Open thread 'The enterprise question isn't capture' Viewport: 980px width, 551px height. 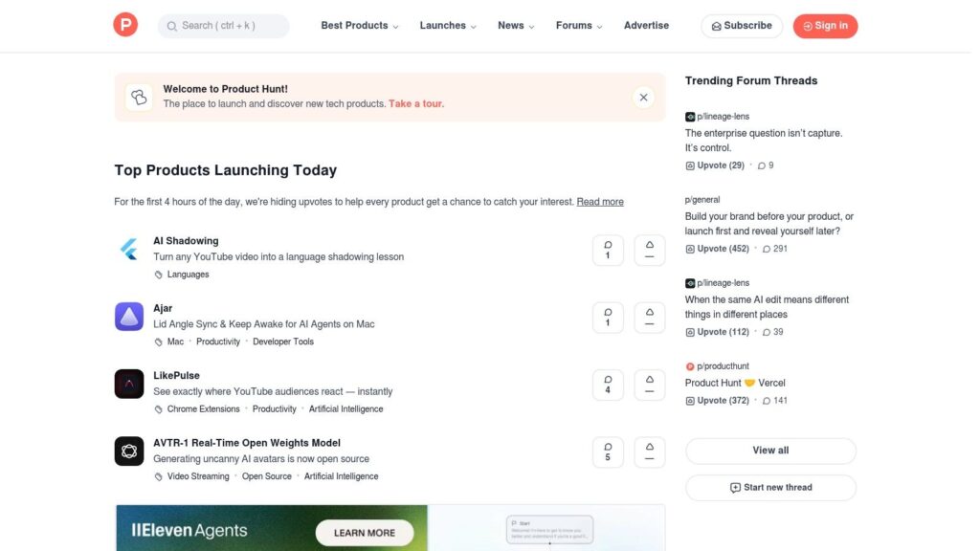764,141
